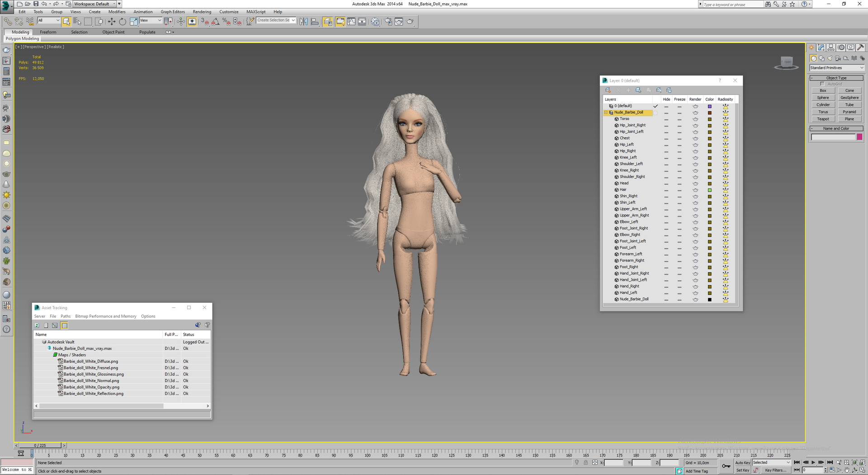Viewport: 868px width, 475px height.
Task: Choose the Select and Rotate tool
Action: (x=123, y=21)
